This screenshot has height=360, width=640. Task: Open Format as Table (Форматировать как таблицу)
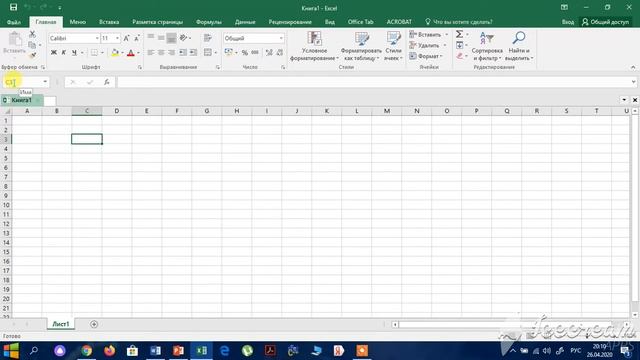click(x=361, y=46)
